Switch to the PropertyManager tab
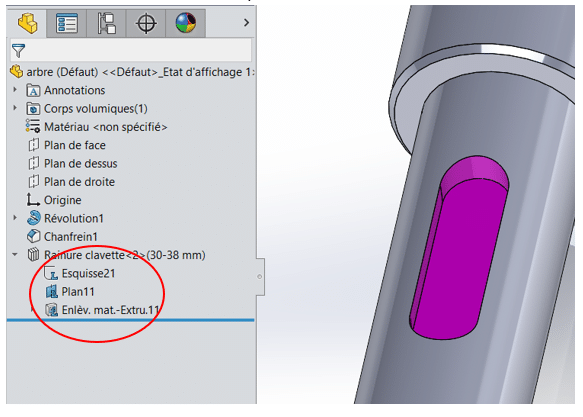This screenshot has height=417, width=583. (67, 23)
